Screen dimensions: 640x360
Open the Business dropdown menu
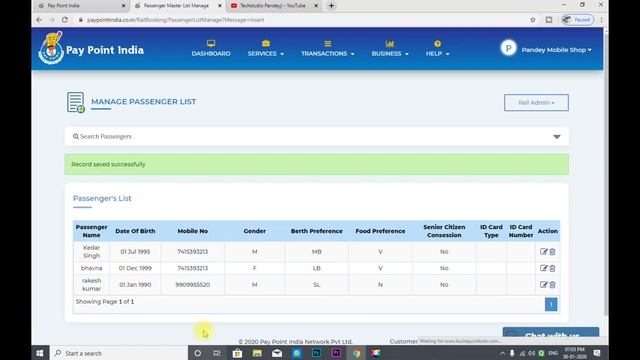pyautogui.click(x=390, y=49)
